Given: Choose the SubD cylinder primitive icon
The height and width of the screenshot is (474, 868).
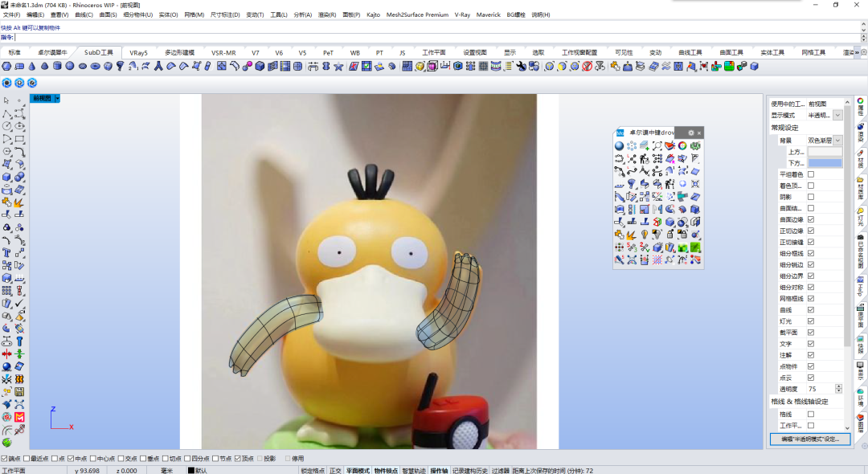Looking at the screenshot, I should 57,67.
